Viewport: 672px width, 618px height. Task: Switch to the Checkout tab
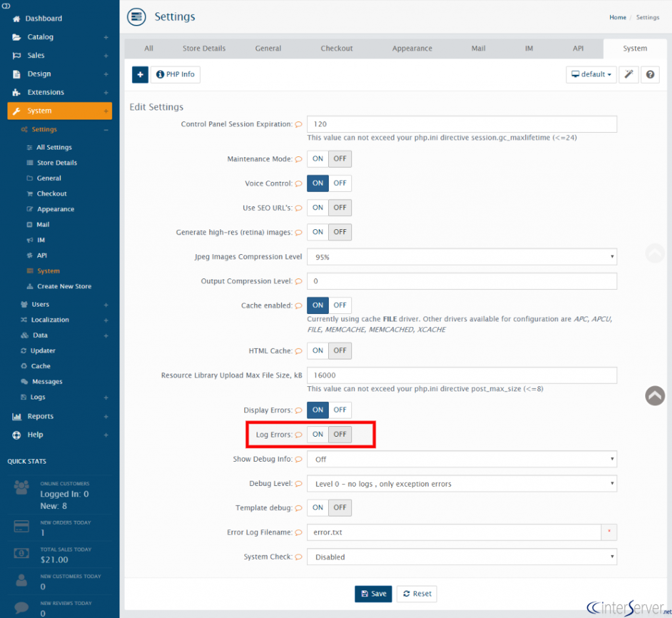[337, 49]
